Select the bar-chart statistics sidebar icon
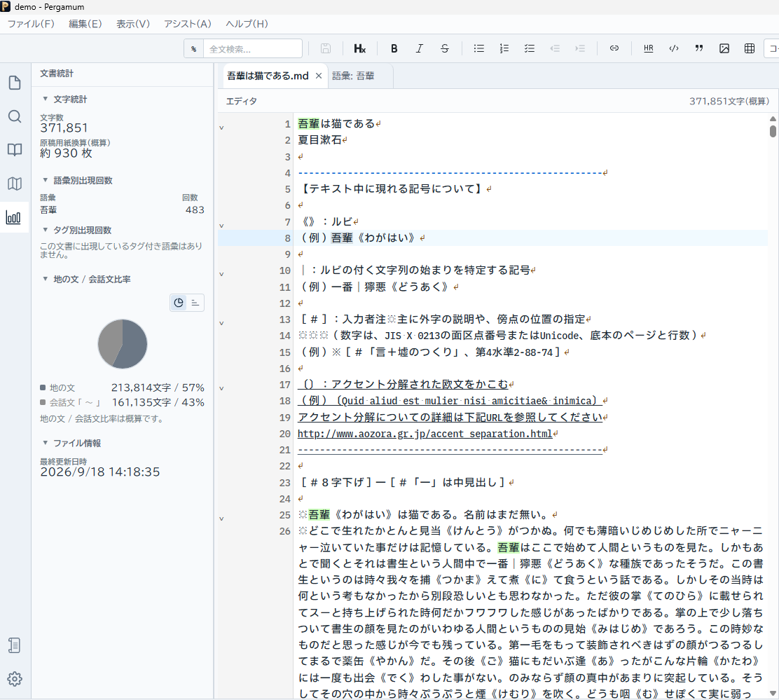Viewport: 779px width, 700px height. 13,217
